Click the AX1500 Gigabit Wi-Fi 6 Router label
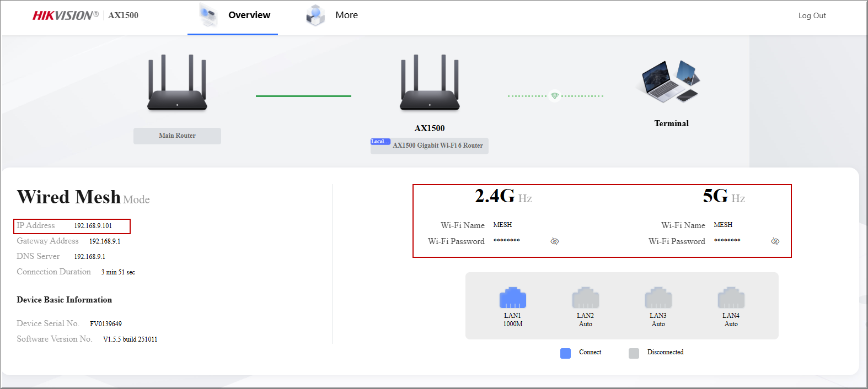The width and height of the screenshot is (868, 389). point(437,145)
